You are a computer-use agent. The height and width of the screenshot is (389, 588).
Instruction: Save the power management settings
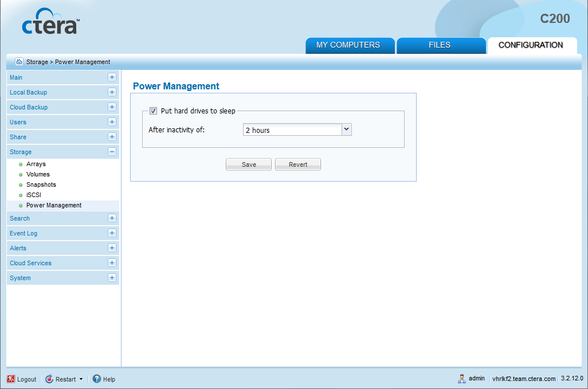coord(249,164)
